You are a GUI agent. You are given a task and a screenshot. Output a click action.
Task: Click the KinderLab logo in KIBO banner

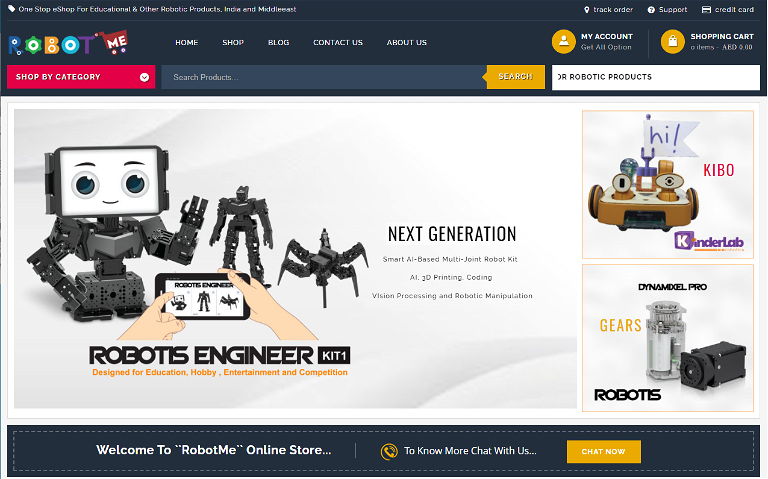click(x=709, y=241)
